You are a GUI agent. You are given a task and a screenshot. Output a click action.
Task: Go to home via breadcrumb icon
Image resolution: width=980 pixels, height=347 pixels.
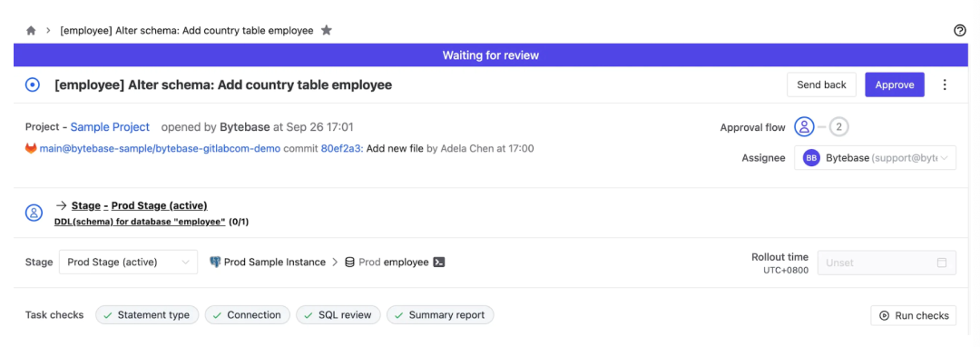click(31, 30)
